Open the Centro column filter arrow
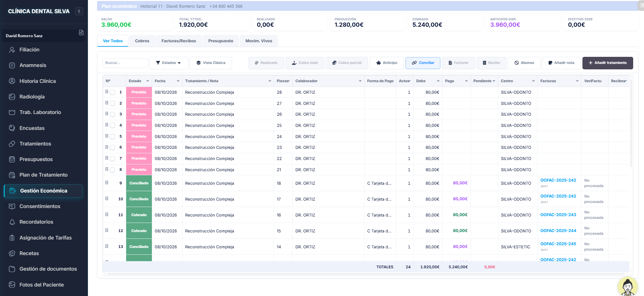 tap(533, 81)
